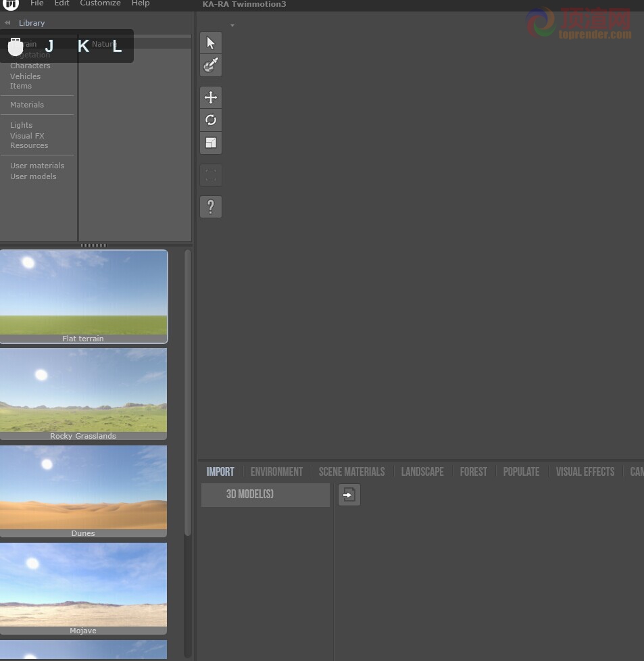Click the Twinmotion logo icon

click(x=11, y=5)
